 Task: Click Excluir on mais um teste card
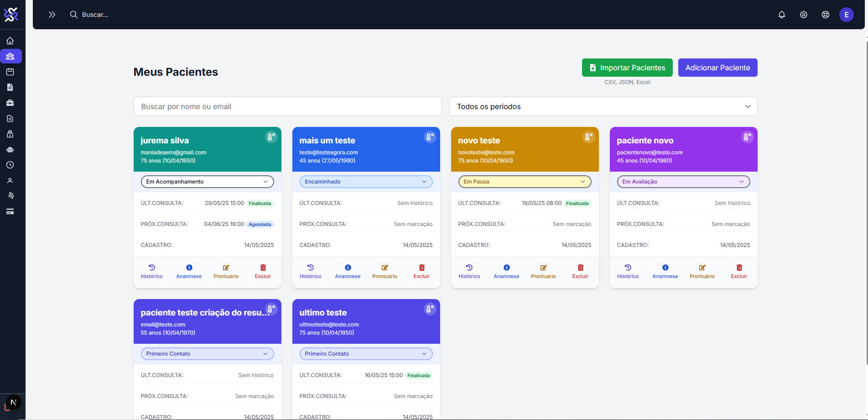(x=421, y=272)
